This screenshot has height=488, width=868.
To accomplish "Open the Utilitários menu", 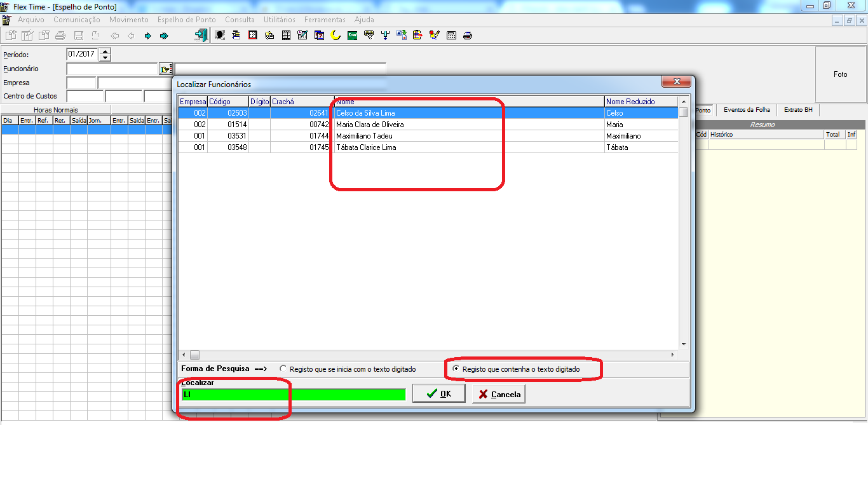I will (x=280, y=20).
